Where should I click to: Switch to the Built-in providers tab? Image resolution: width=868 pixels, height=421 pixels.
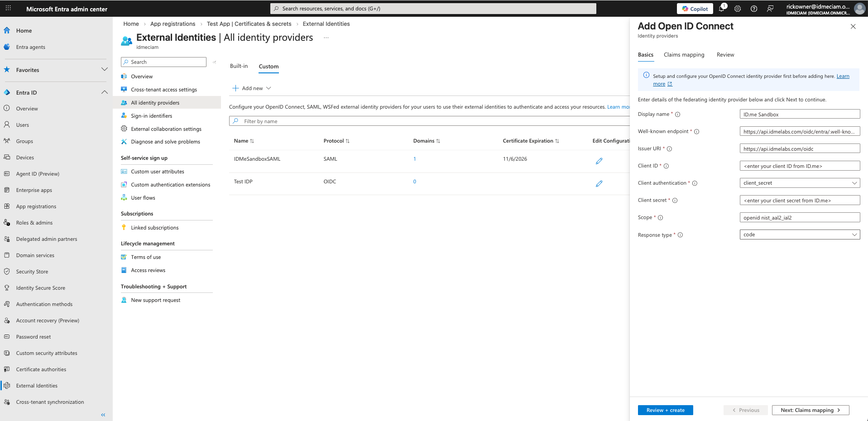click(239, 66)
